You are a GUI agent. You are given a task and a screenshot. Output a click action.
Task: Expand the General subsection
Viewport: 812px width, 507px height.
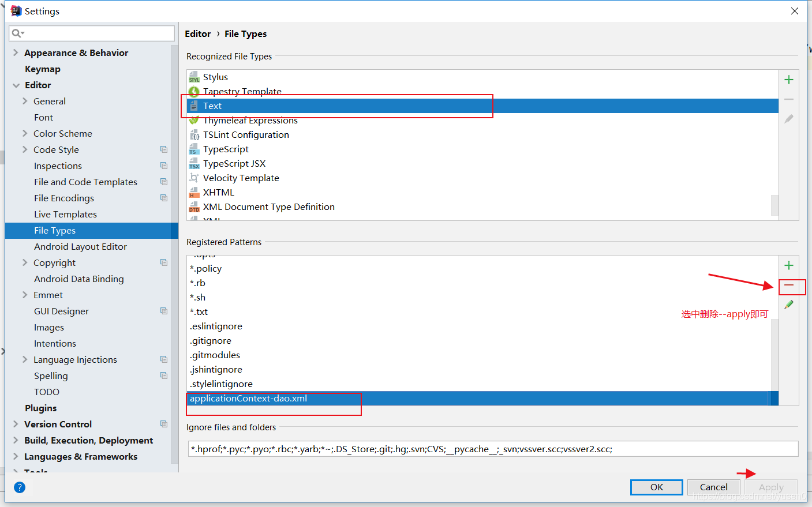[x=25, y=101]
